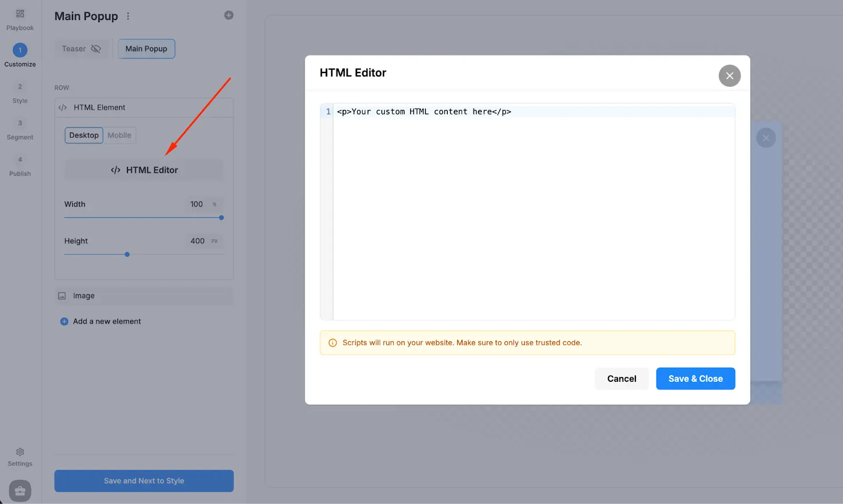Select the Desktop view toggle

point(84,135)
